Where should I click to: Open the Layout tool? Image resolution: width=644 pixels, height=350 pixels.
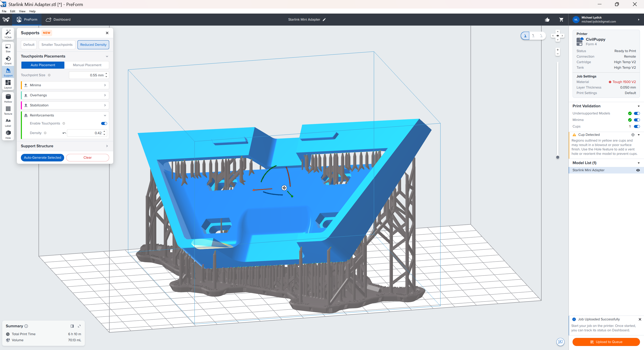click(x=8, y=84)
